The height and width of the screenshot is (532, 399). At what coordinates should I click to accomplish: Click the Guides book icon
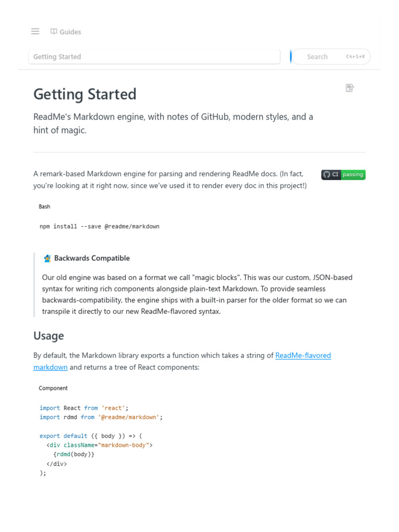click(54, 32)
